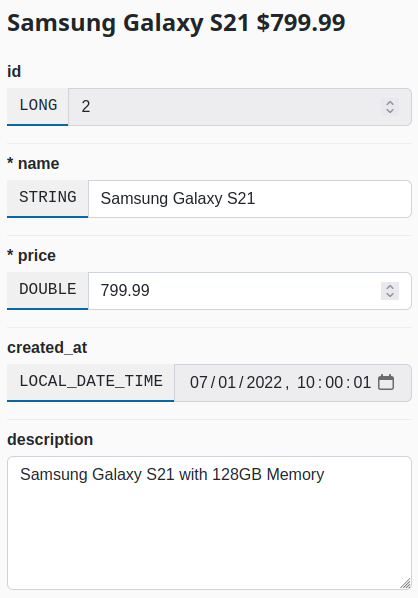Increase the price using up arrow

point(390,286)
